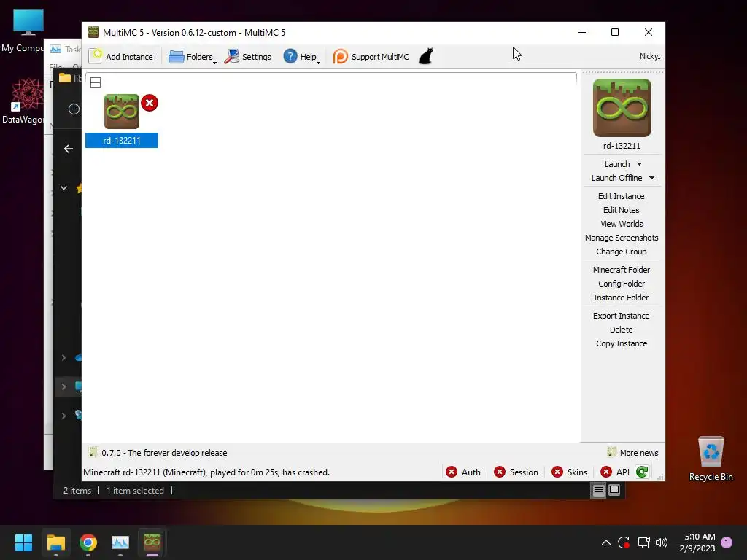Click the volume speaker tray icon
Viewport: 747px width, 560px height.
(x=662, y=542)
